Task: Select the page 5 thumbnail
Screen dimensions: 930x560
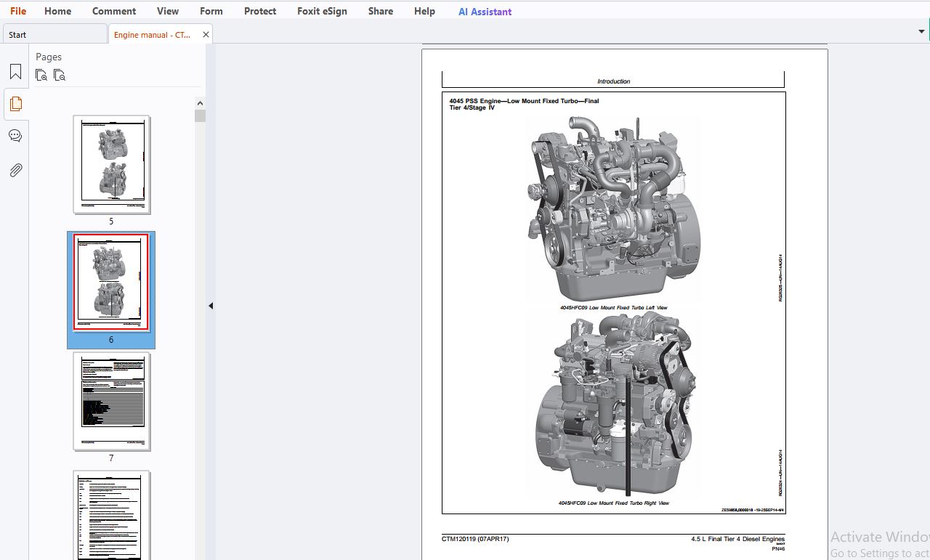Action: [111, 165]
